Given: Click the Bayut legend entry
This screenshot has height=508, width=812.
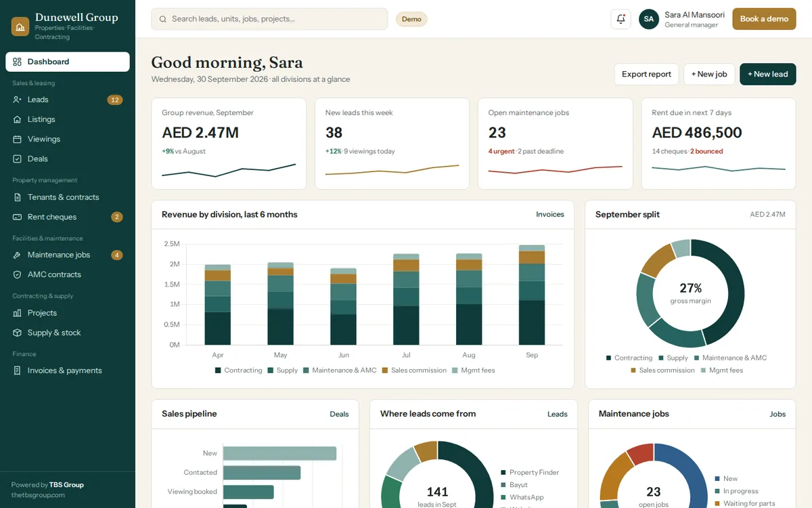Looking at the screenshot, I should coord(514,485).
